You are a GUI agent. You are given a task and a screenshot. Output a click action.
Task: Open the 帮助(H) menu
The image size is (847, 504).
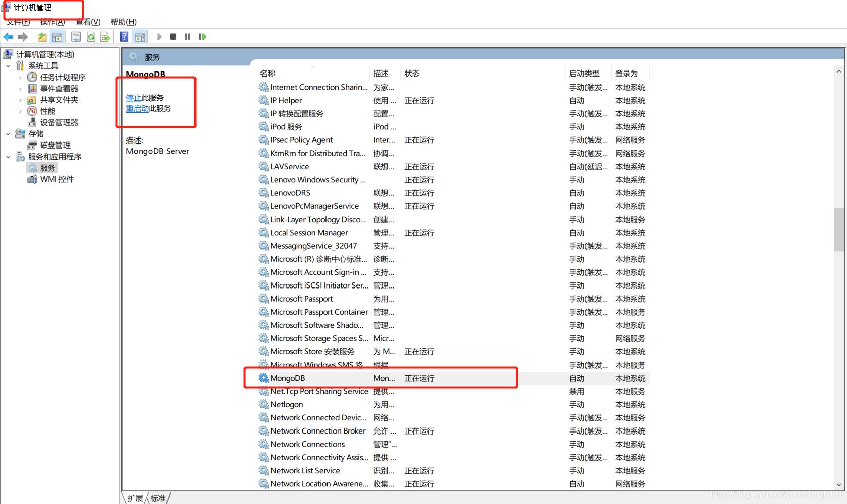point(123,22)
